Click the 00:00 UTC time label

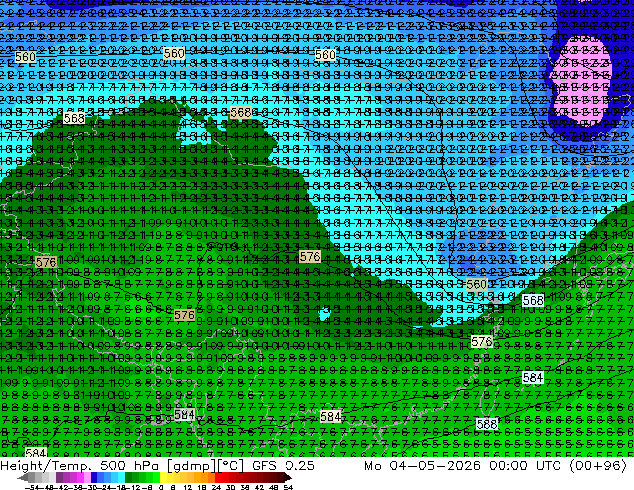(x=525, y=466)
